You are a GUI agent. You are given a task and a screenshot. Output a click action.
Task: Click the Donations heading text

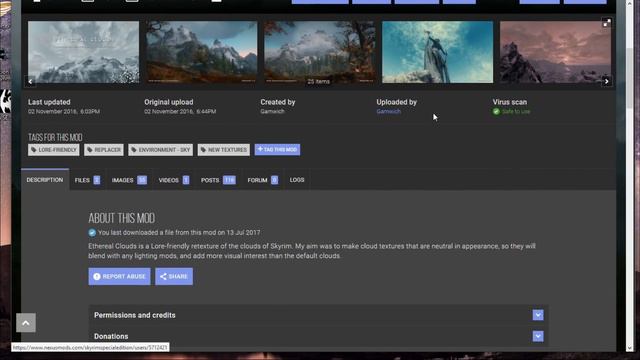[111, 336]
